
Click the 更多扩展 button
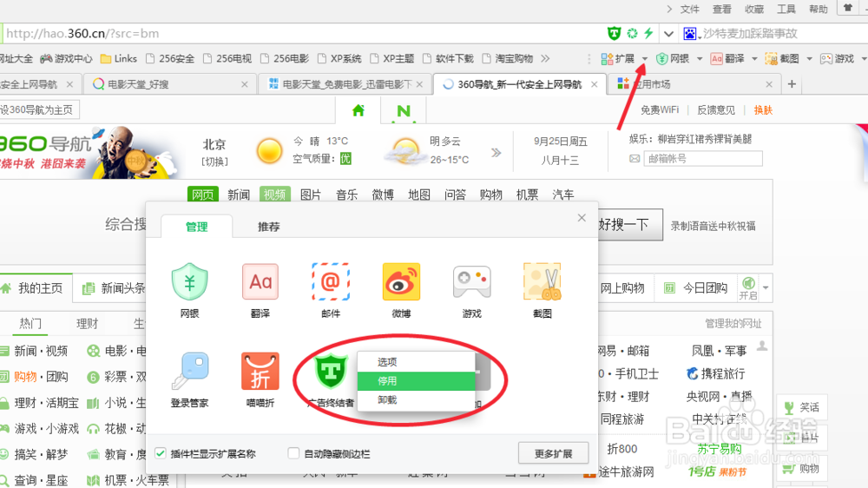553,453
